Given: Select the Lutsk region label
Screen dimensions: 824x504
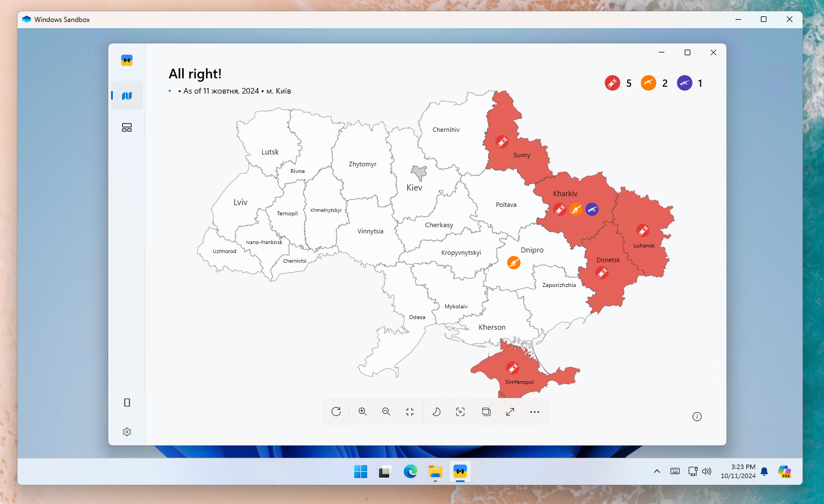Looking at the screenshot, I should pos(270,152).
